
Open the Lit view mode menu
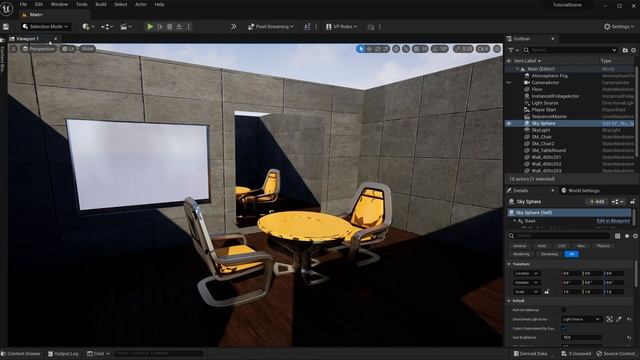pos(68,49)
